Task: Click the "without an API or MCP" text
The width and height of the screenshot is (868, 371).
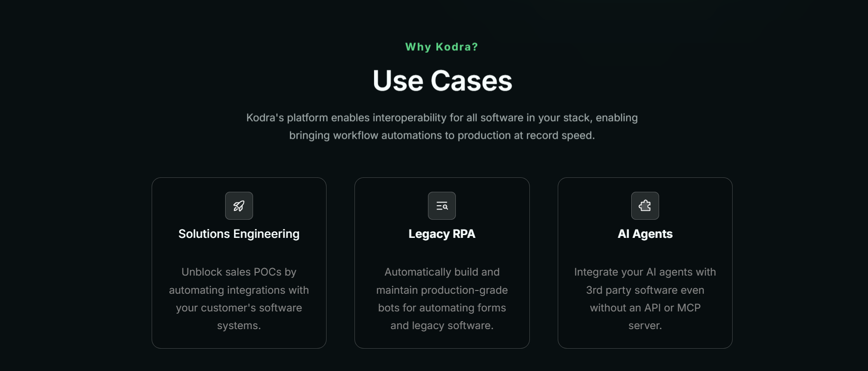Action: (645, 308)
